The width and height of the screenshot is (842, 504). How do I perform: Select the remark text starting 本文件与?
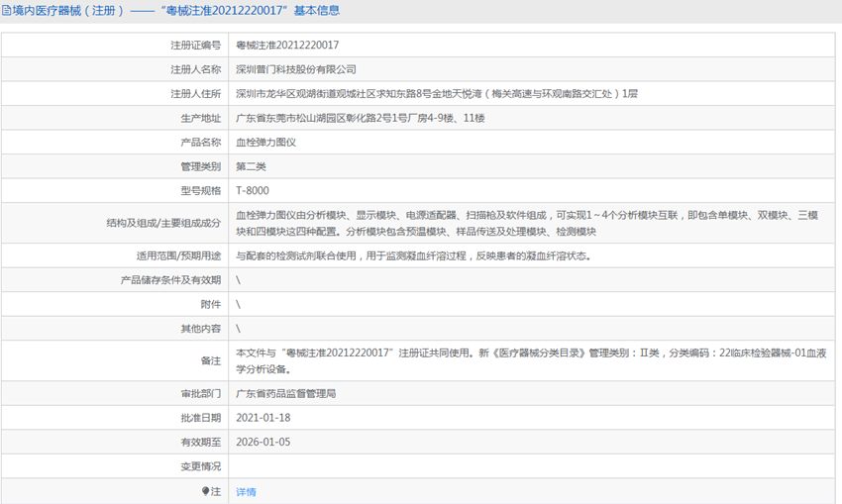(x=531, y=360)
